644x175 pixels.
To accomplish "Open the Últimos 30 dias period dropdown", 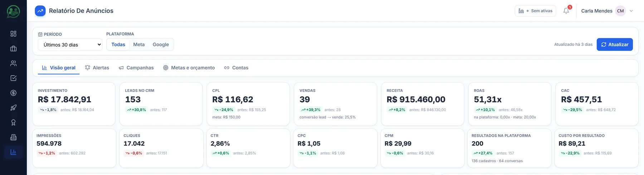I will pyautogui.click(x=70, y=44).
